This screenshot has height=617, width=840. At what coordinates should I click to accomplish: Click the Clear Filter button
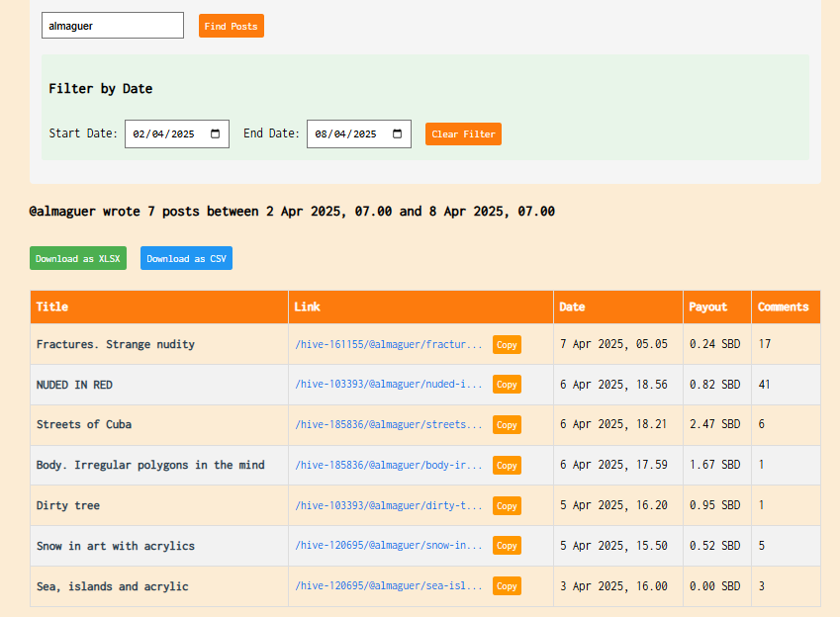(463, 133)
